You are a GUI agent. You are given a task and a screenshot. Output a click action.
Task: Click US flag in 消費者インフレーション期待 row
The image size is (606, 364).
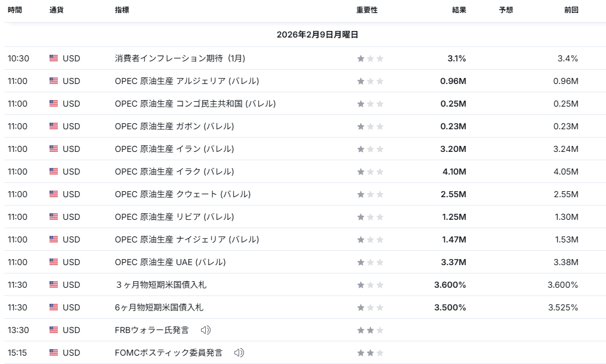coord(54,58)
